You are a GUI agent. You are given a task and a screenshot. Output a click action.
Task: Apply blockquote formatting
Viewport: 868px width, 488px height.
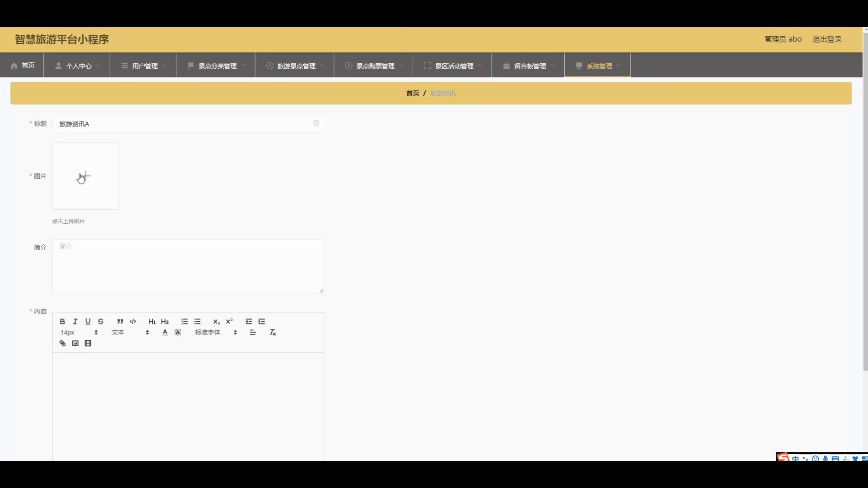point(120,322)
